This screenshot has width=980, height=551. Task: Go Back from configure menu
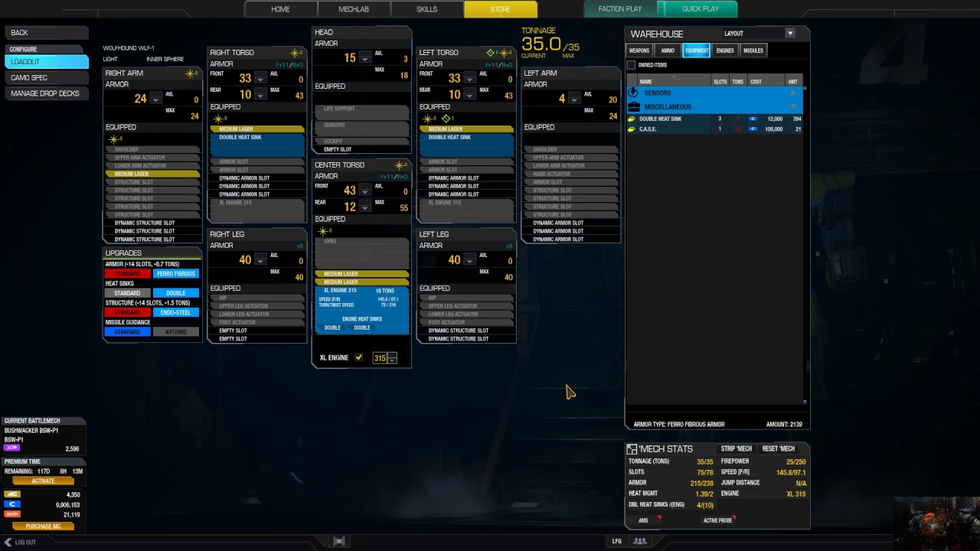(x=46, y=32)
